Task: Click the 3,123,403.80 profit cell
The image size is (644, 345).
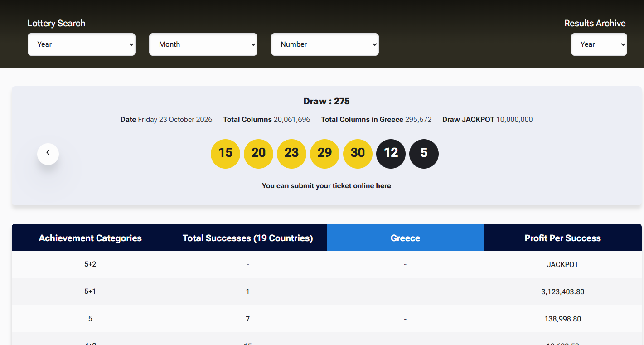Action: (x=563, y=292)
